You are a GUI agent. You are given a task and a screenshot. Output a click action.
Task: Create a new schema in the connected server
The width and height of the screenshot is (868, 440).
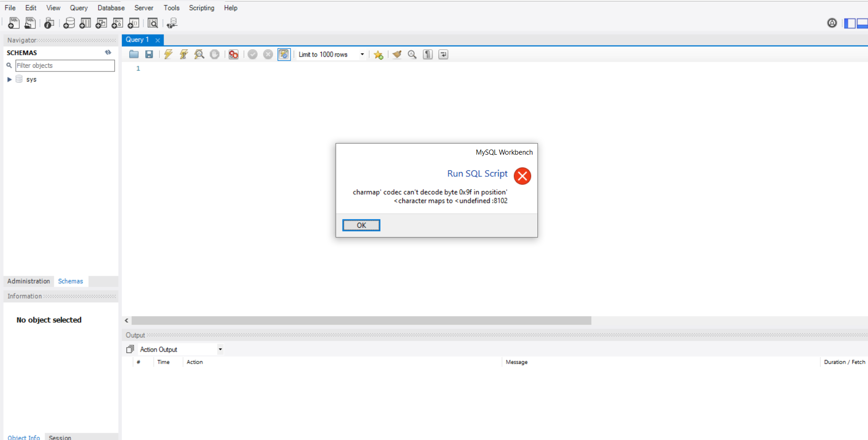tap(69, 23)
